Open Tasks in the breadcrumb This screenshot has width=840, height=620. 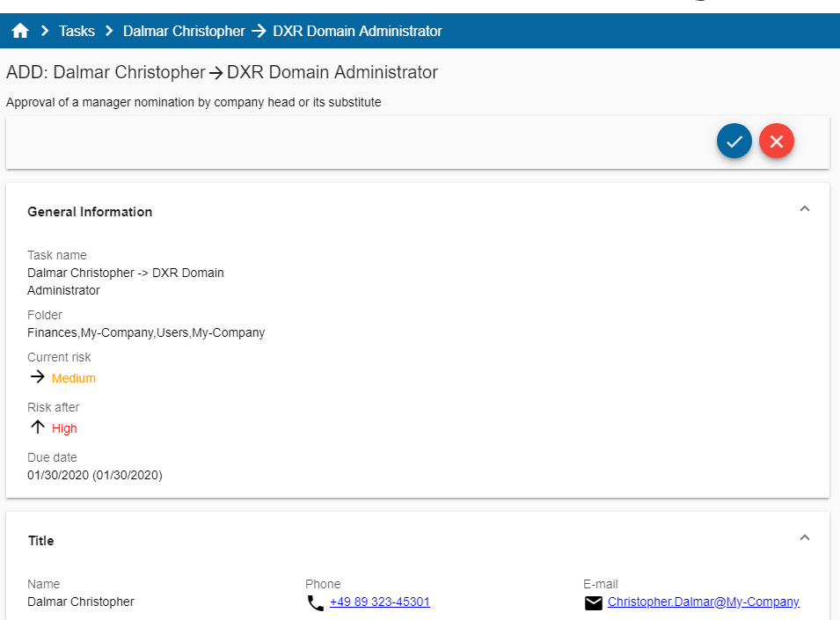pyautogui.click(x=77, y=32)
